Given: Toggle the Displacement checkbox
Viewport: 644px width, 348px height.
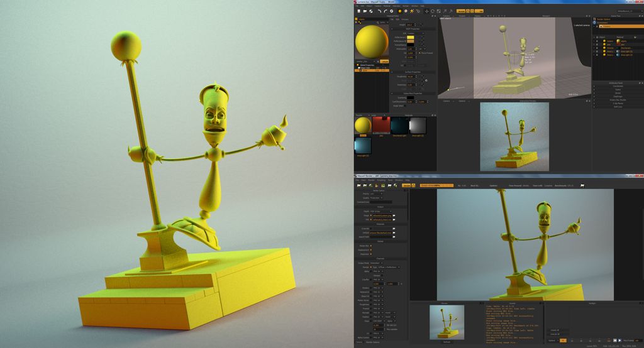Looking at the screenshot, I should click(x=371, y=250).
